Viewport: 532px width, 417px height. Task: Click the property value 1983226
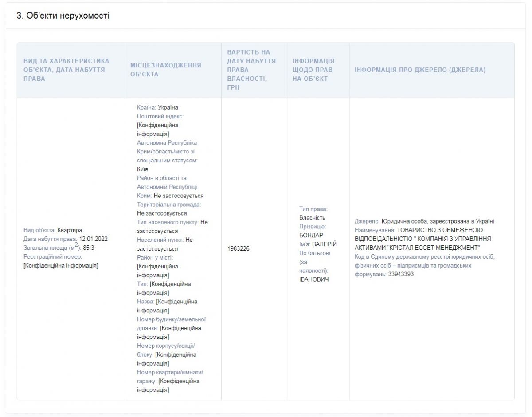pyautogui.click(x=238, y=248)
